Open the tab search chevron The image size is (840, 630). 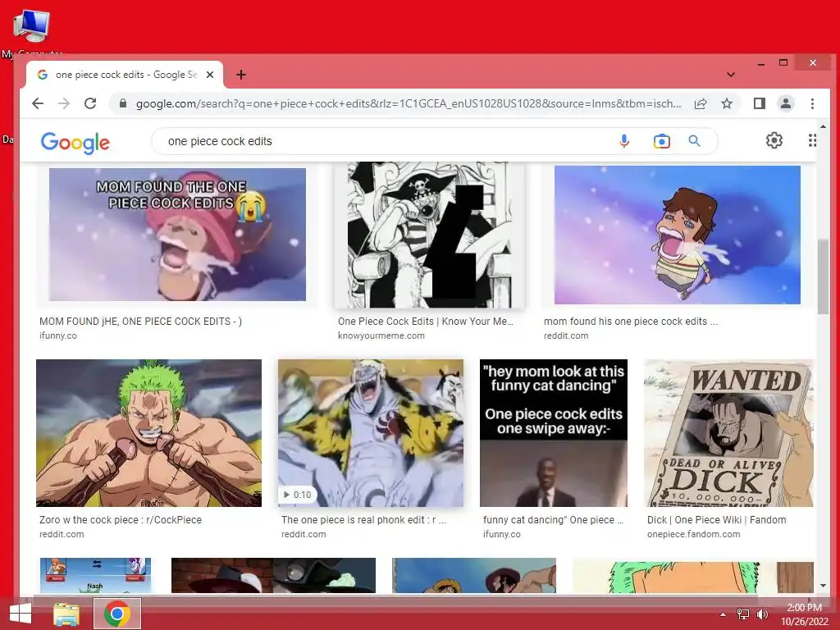click(731, 75)
